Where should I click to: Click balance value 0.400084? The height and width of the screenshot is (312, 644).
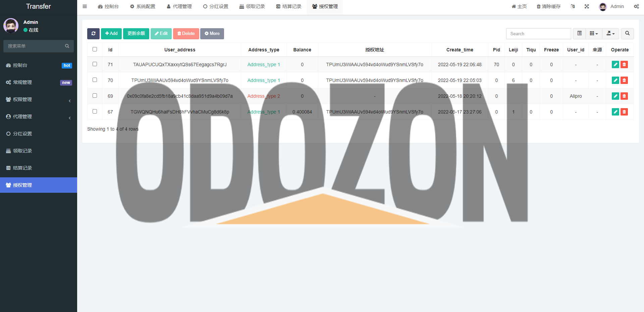(x=302, y=112)
